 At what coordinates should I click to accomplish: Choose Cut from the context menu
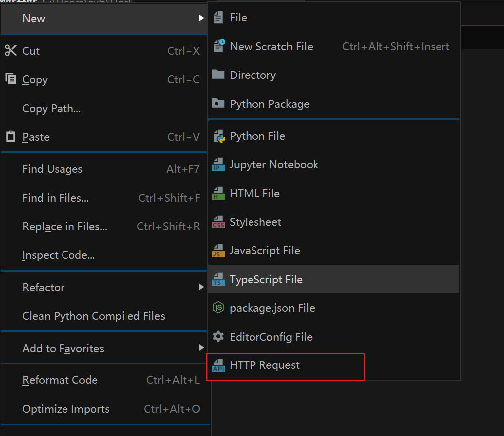pos(104,51)
